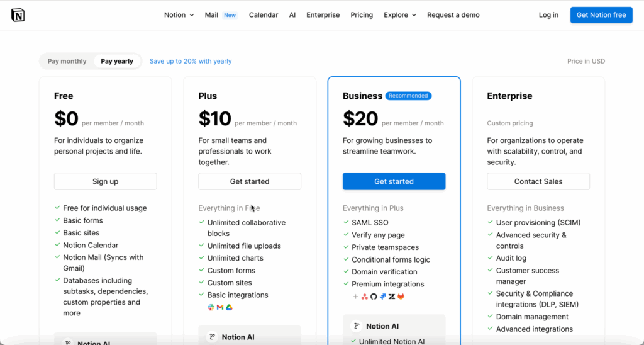The image size is (644, 345).
Task: Click the Basic sites feature row
Action: (x=81, y=233)
